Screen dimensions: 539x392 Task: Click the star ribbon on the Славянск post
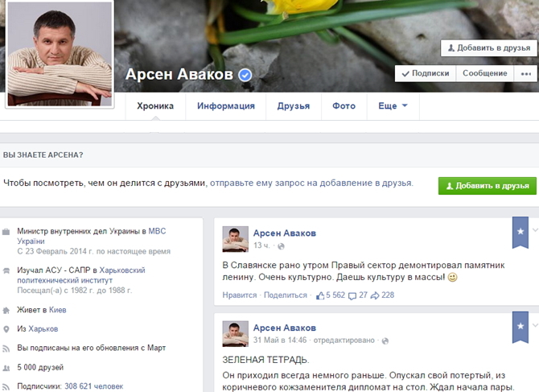pyautogui.click(x=520, y=232)
